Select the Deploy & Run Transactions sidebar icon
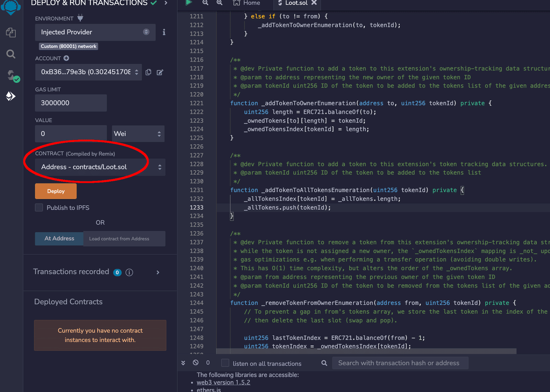 (11, 96)
